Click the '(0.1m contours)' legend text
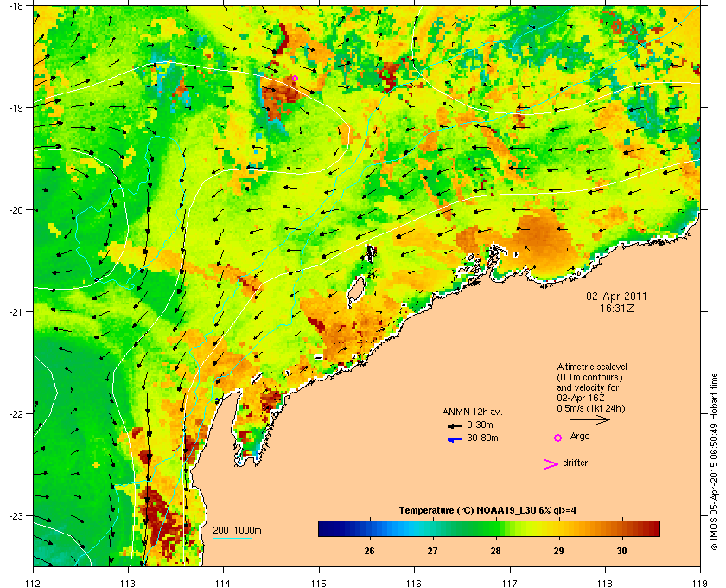The height and width of the screenshot is (588, 726). (589, 377)
